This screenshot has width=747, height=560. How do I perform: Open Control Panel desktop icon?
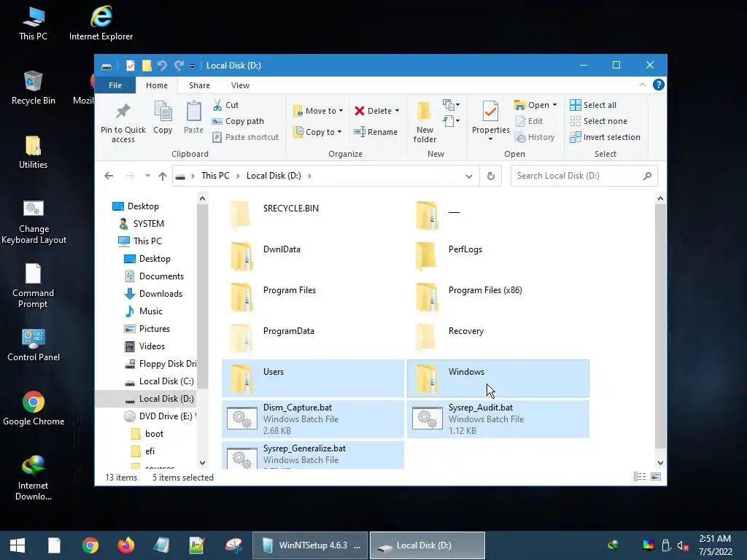(34, 345)
